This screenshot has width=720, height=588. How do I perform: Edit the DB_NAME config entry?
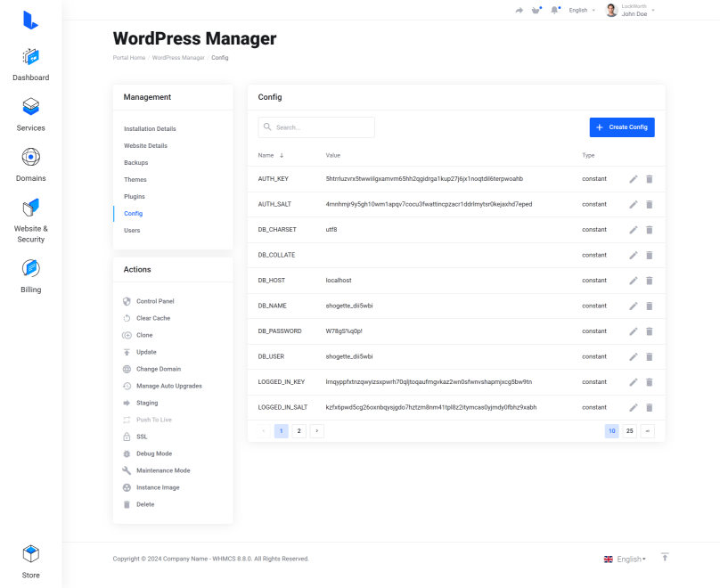click(x=634, y=306)
